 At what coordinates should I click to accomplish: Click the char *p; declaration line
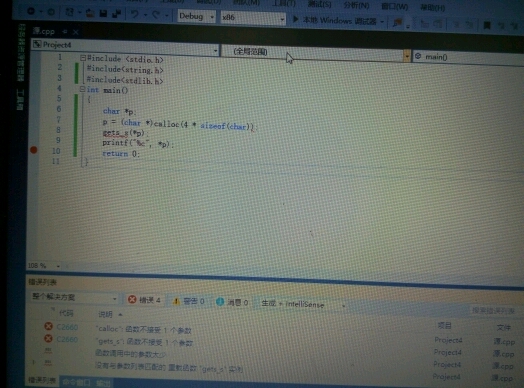[x=119, y=111]
